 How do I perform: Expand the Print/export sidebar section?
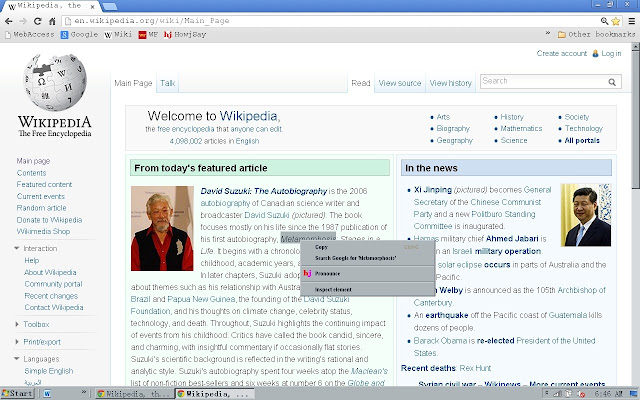click(16, 342)
